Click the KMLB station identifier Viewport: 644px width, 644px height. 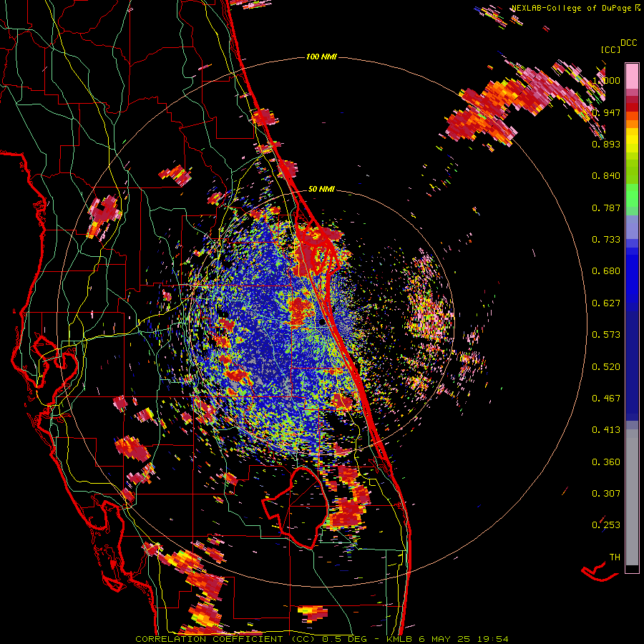click(401, 639)
